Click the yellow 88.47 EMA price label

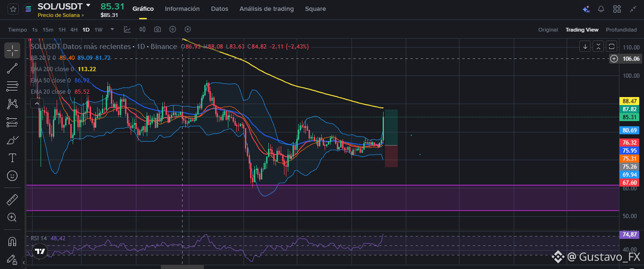[x=630, y=101]
